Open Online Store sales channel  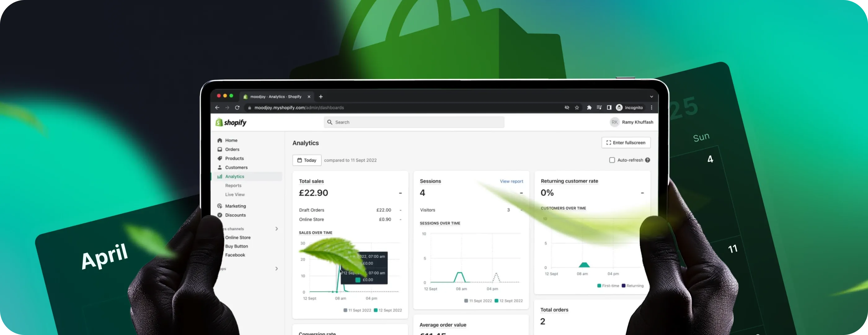click(x=238, y=238)
